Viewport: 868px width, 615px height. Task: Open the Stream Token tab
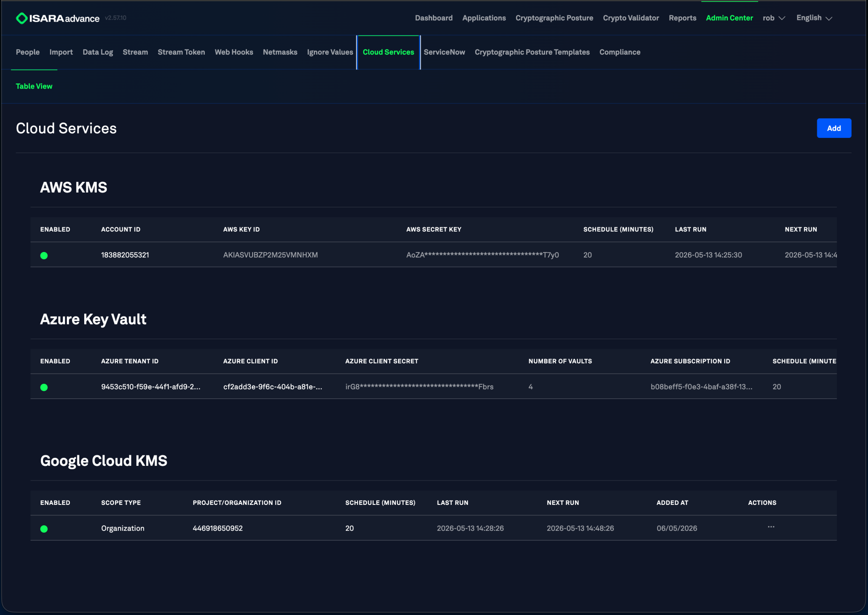(181, 52)
